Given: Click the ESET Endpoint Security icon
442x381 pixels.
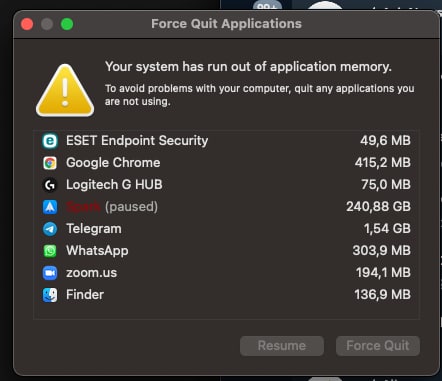Looking at the screenshot, I should coord(50,141).
